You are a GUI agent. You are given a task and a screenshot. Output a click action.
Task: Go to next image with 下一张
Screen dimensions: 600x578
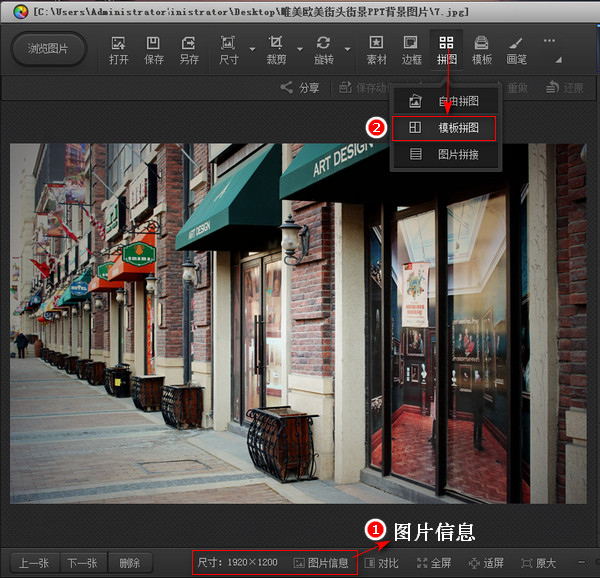(x=81, y=563)
